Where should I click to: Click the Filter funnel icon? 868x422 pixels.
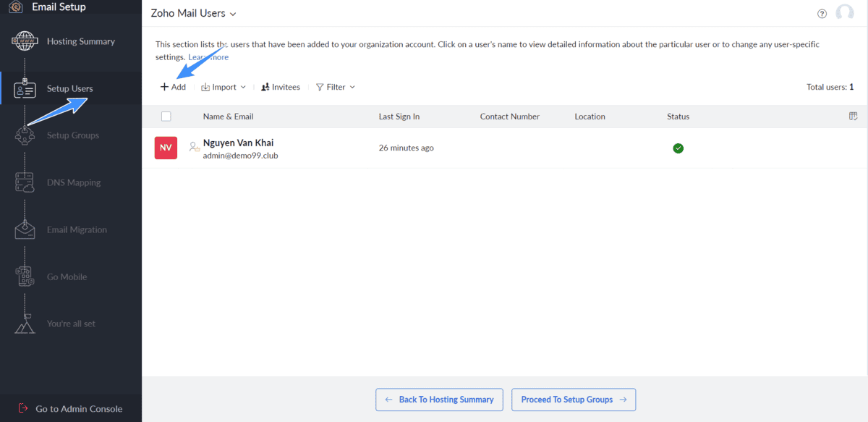(320, 87)
